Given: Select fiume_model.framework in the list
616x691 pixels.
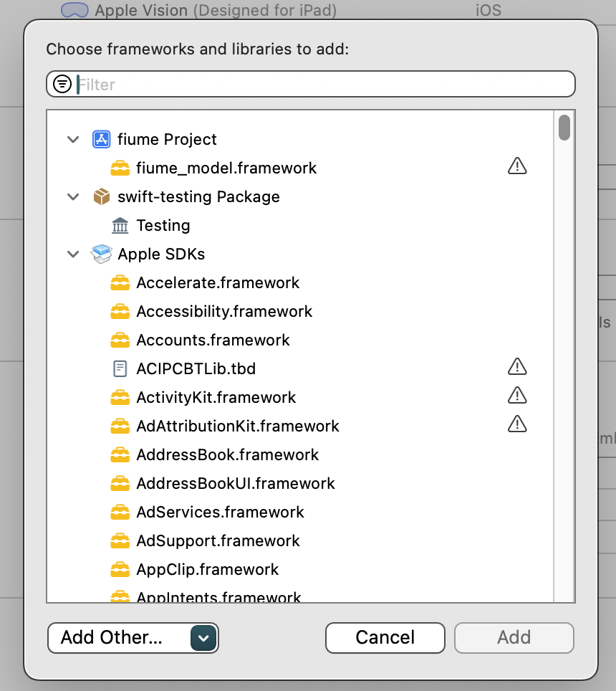Looking at the screenshot, I should click(x=300, y=168).
